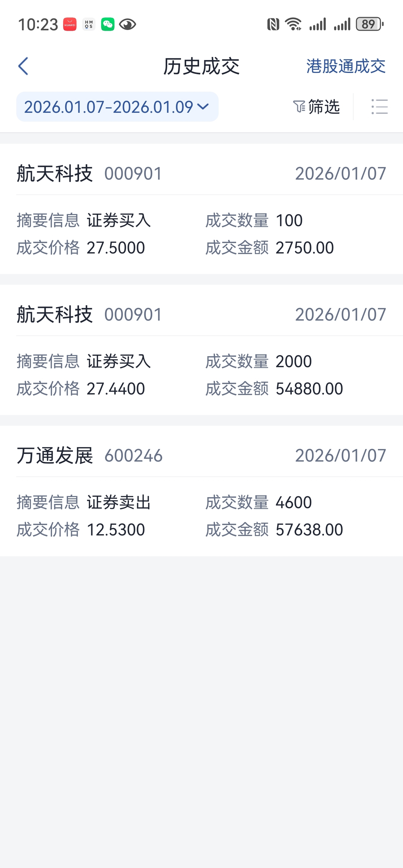The width and height of the screenshot is (403, 868).
Task: Tap the filter funnel icon
Action: (299, 107)
